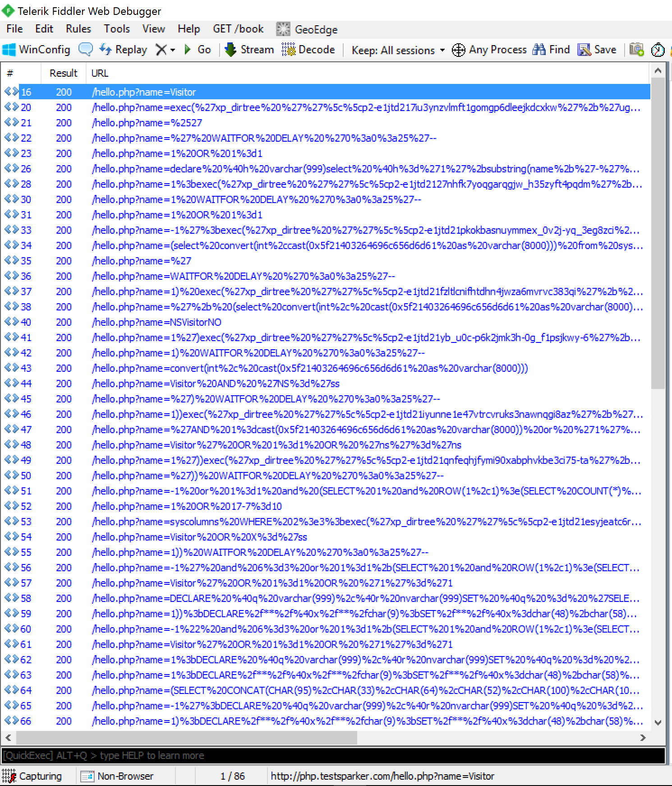This screenshot has width=672, height=786.
Task: Toggle Stream mode in toolbar
Action: pos(249,50)
